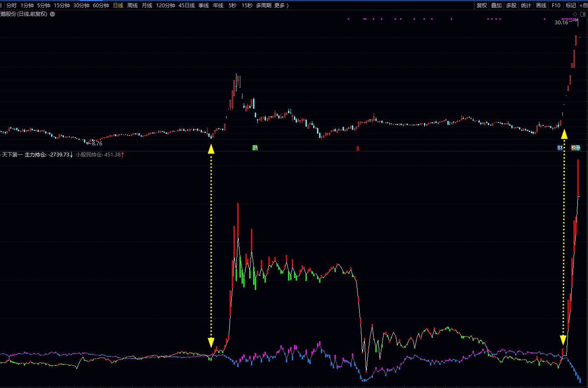Switch to 分时 intraday view
This screenshot has height=388, width=588.
coord(12,6)
